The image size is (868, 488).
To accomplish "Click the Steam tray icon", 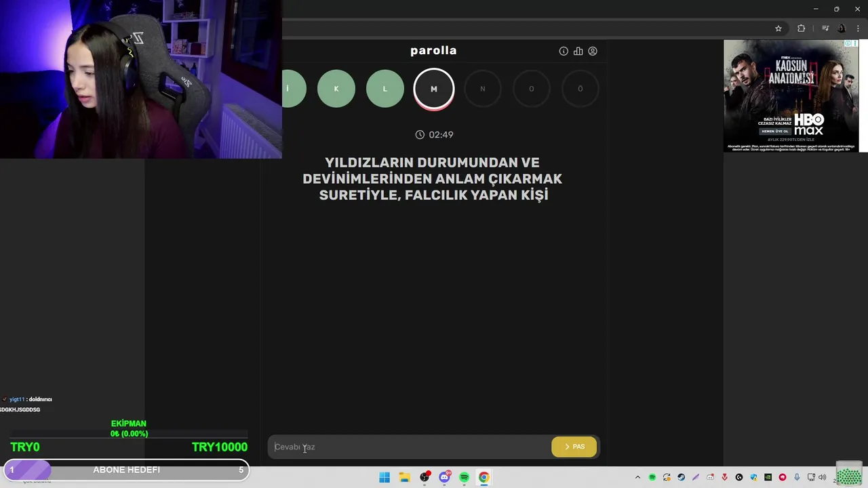I will coord(681,477).
